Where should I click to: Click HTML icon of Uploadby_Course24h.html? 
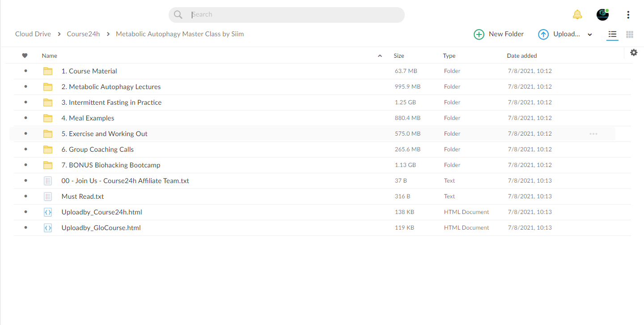48,212
